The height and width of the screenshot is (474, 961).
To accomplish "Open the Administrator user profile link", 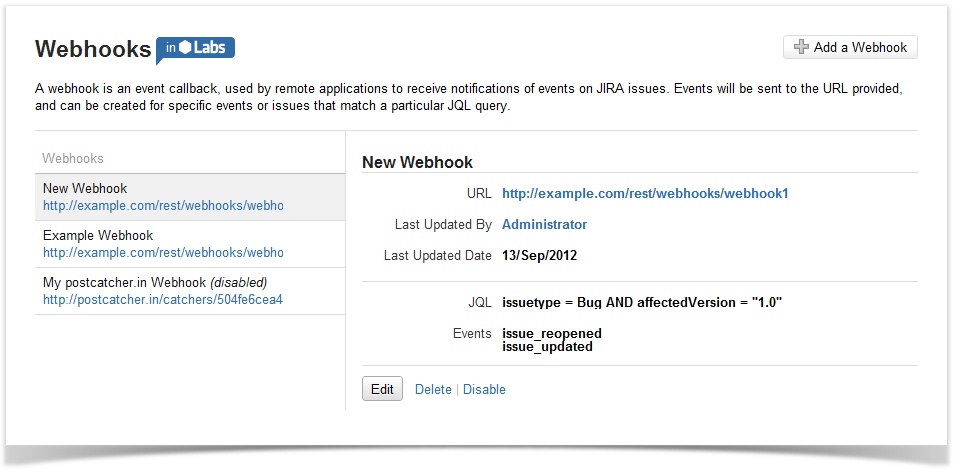I will pos(544,224).
